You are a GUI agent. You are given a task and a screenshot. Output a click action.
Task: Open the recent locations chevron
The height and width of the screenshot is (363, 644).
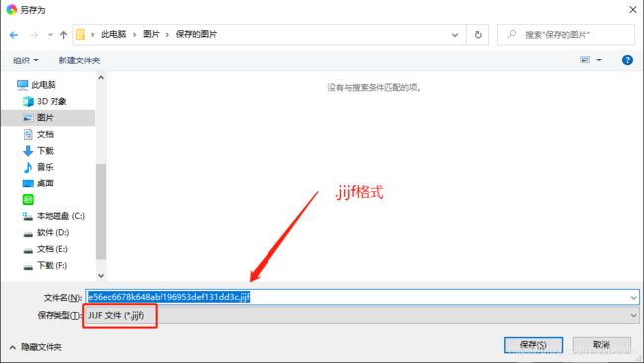tap(50, 35)
